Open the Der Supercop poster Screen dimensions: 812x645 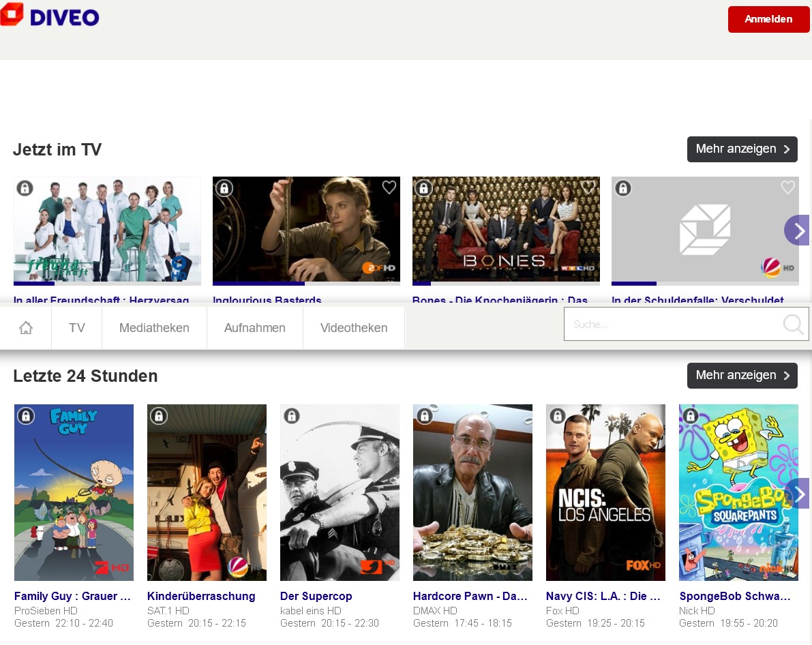340,493
